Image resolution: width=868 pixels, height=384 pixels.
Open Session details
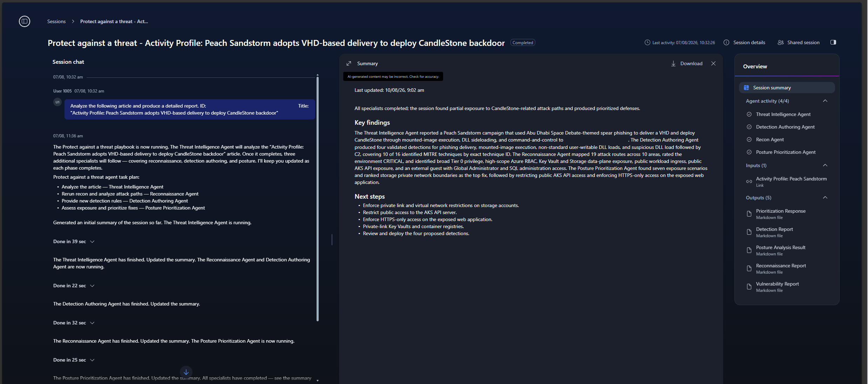point(745,42)
